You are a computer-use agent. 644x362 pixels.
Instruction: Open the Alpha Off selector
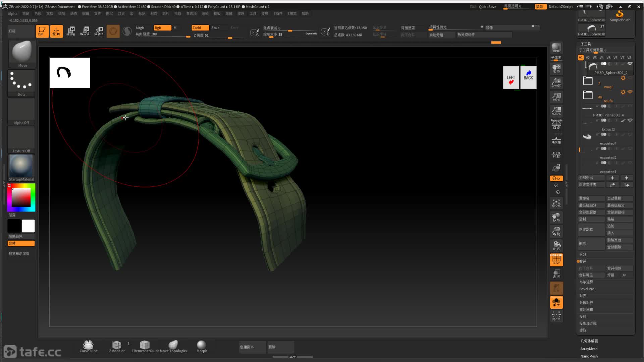click(21, 111)
